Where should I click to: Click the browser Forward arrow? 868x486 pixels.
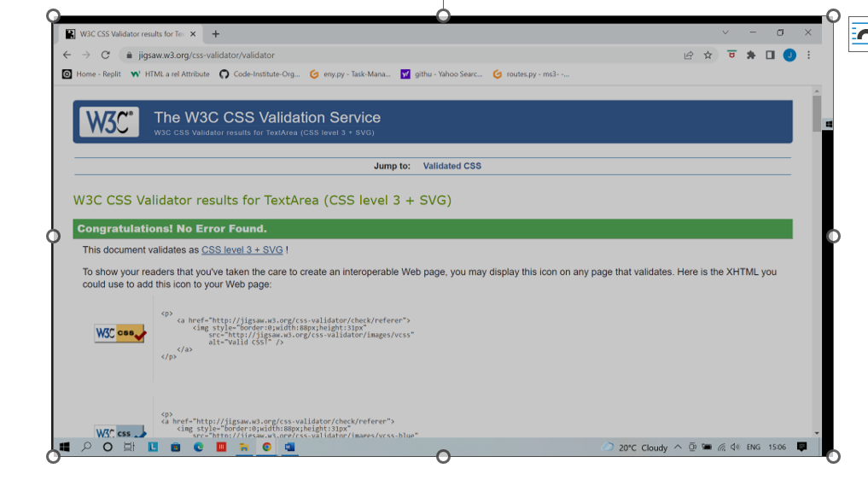(x=86, y=55)
